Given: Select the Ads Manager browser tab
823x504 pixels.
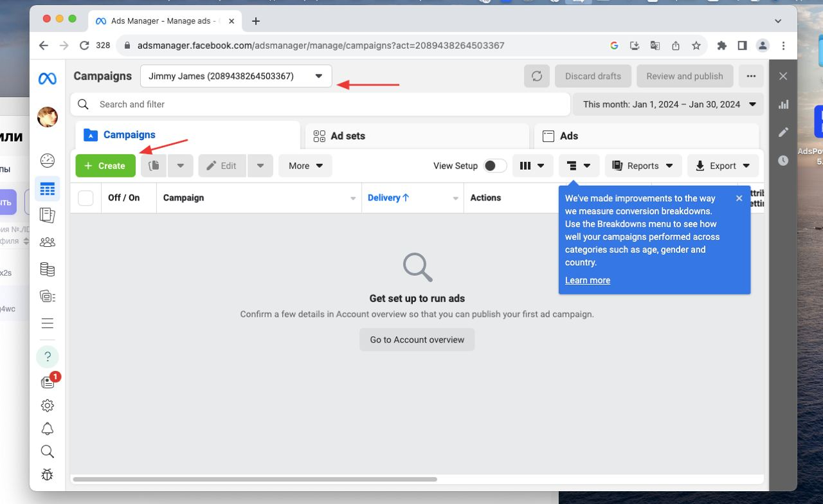Looking at the screenshot, I should tap(164, 21).
